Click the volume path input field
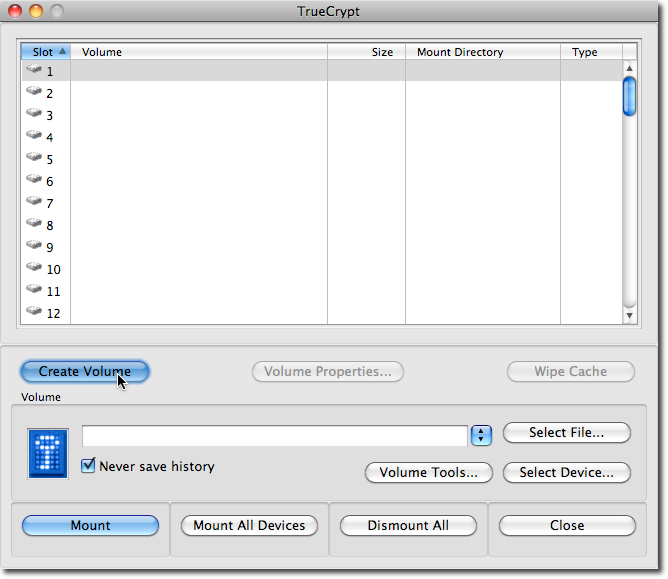This screenshot has width=668, height=579. (275, 435)
